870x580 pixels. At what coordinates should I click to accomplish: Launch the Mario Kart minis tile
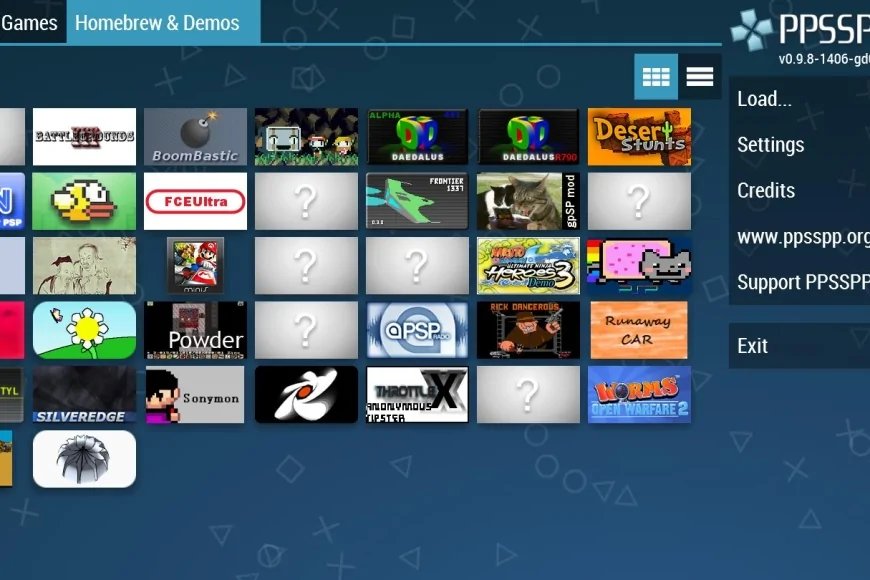click(x=195, y=265)
